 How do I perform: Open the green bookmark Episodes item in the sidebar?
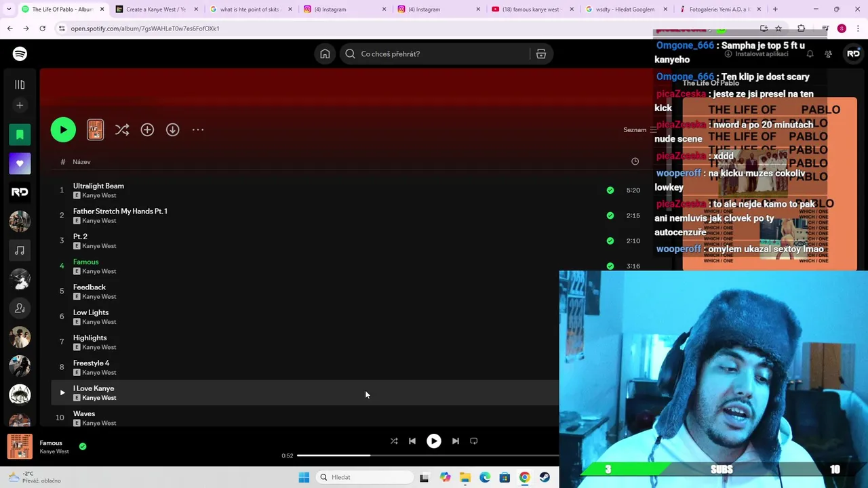point(20,135)
